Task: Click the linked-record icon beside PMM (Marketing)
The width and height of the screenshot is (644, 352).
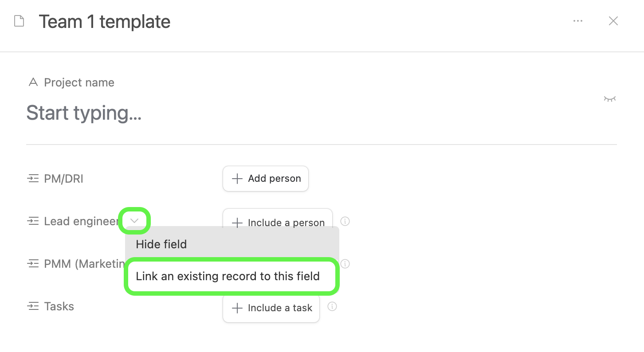Action: click(x=33, y=264)
